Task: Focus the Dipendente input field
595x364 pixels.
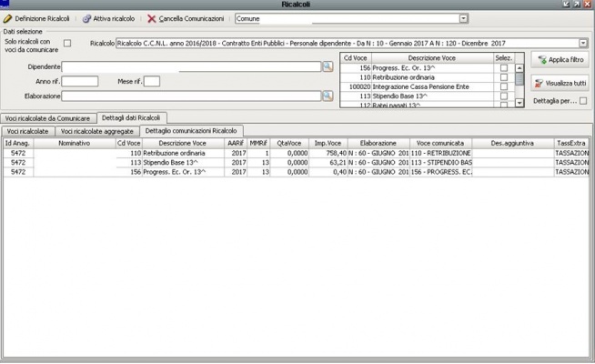Action: tap(191, 66)
